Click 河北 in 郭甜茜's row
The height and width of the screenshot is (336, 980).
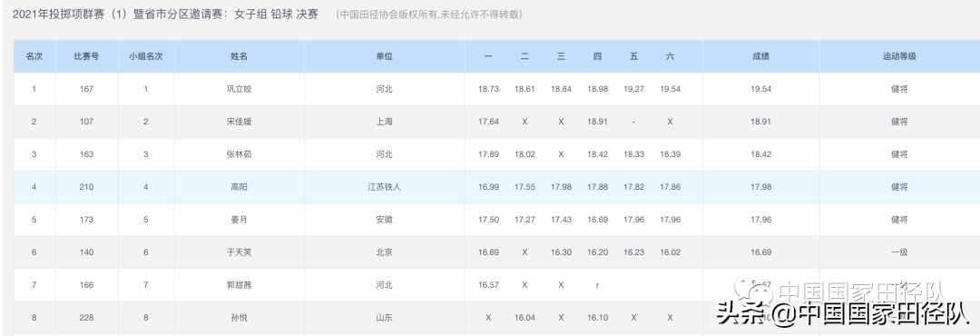coord(385,285)
